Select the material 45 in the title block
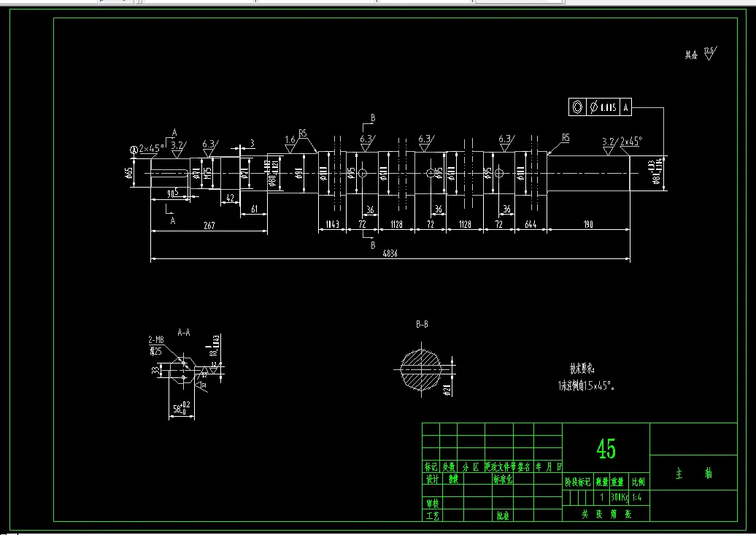 pyautogui.click(x=606, y=449)
